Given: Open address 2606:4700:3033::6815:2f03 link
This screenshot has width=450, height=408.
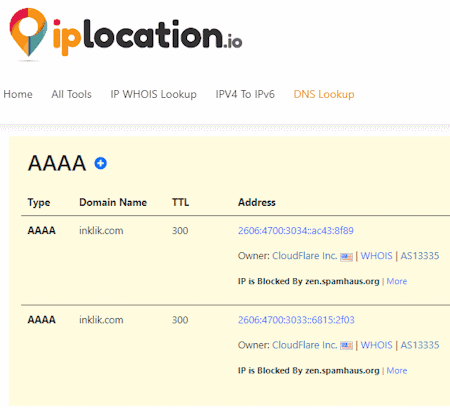Looking at the screenshot, I should [296, 320].
